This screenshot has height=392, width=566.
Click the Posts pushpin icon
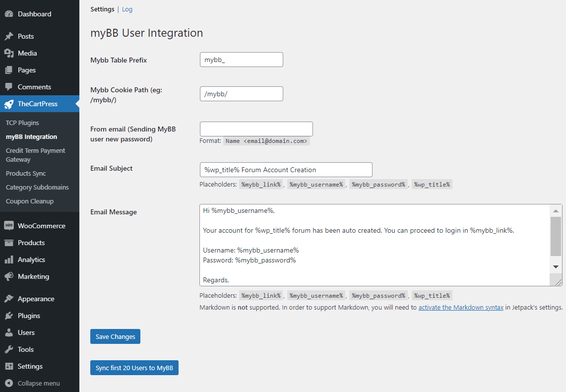pos(9,36)
